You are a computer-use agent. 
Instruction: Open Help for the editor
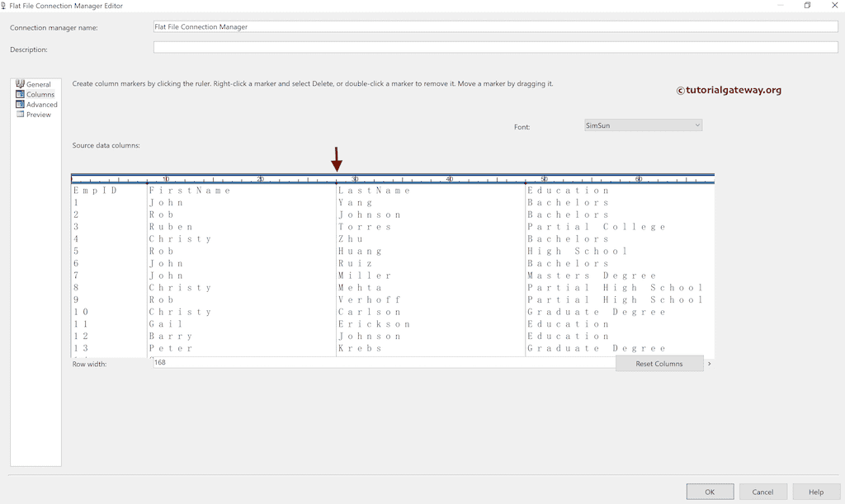pyautogui.click(x=816, y=491)
